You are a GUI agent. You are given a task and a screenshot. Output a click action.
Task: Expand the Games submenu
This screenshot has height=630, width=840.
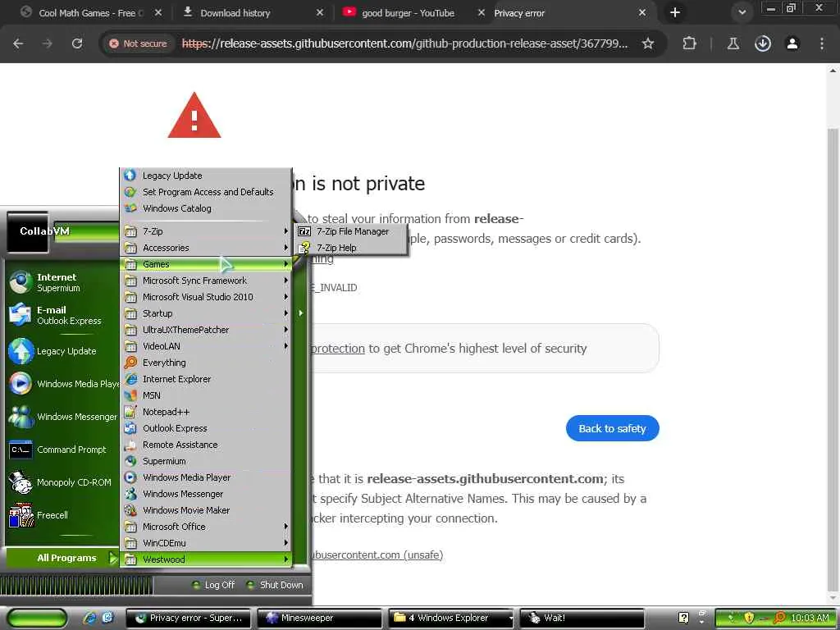click(x=206, y=264)
